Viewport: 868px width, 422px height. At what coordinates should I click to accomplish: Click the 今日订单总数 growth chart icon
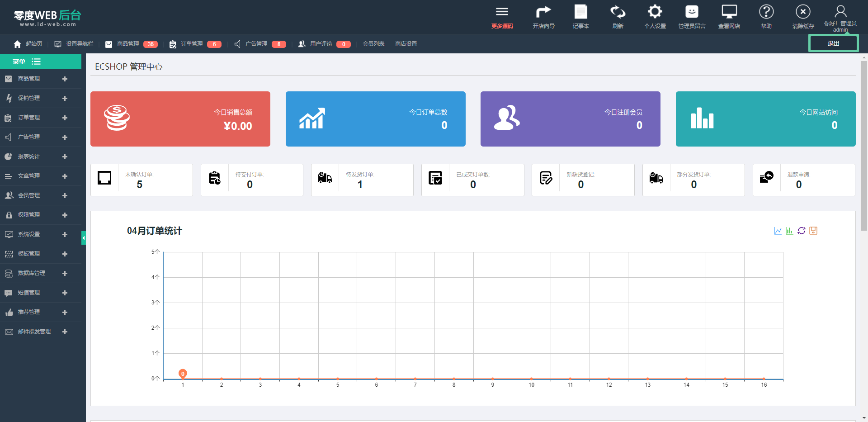(312, 118)
